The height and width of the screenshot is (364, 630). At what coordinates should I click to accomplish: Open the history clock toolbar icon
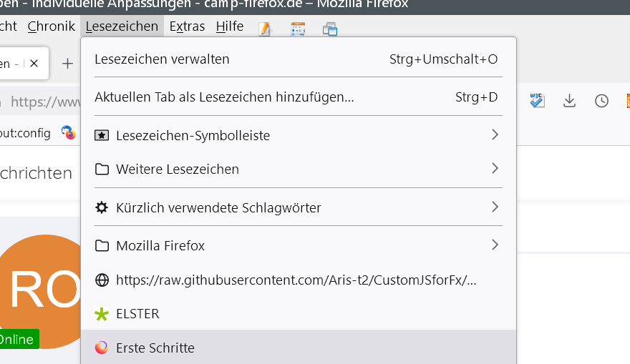pos(601,101)
